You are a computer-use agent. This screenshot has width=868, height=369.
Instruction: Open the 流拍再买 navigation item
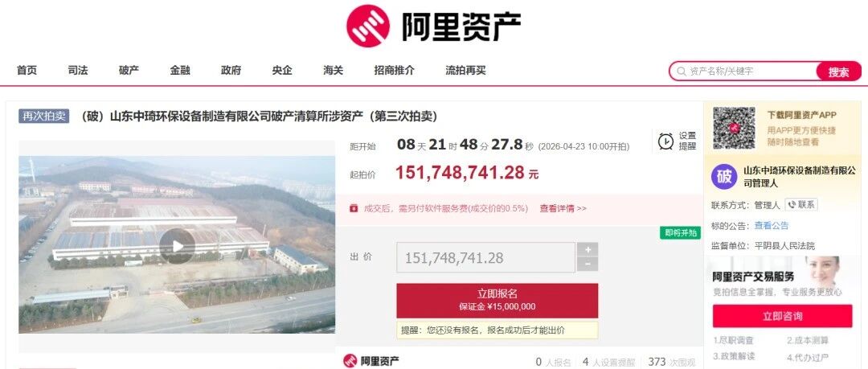pyautogui.click(x=465, y=71)
